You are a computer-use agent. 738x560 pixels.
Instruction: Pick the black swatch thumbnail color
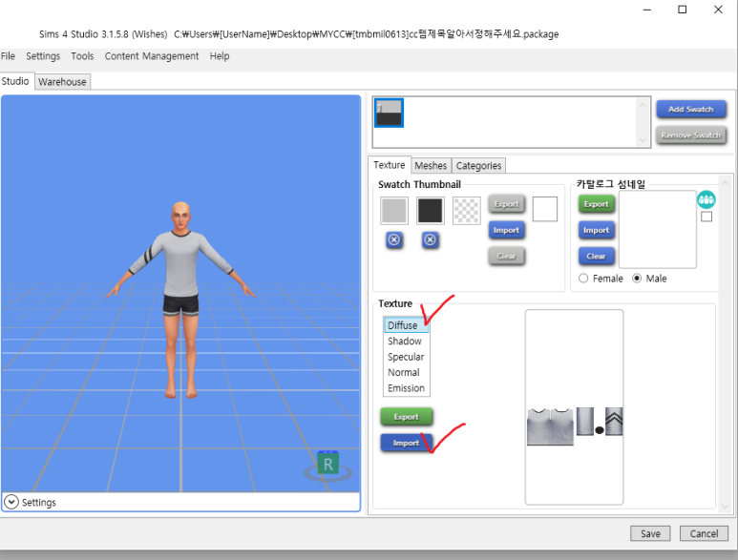coord(431,210)
